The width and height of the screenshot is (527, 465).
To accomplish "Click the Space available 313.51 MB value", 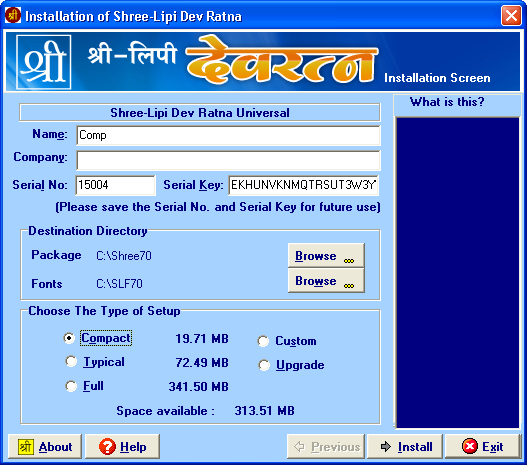I will [265, 411].
